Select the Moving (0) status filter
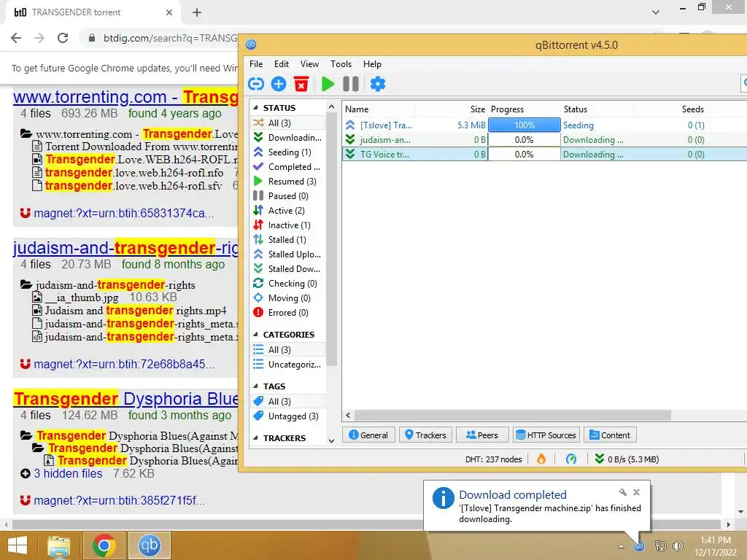 (287, 298)
